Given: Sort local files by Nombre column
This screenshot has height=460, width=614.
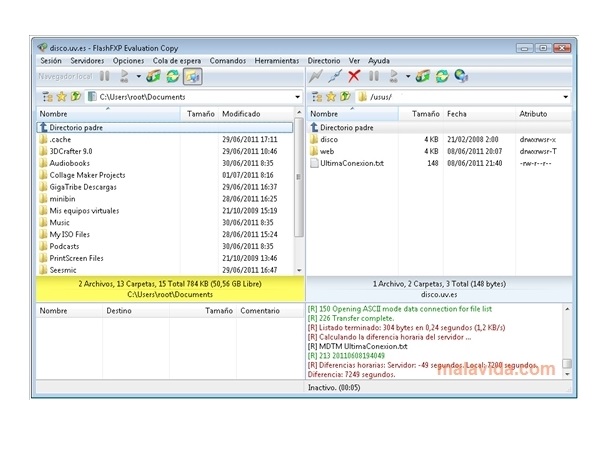Looking at the screenshot, I should (x=108, y=114).
